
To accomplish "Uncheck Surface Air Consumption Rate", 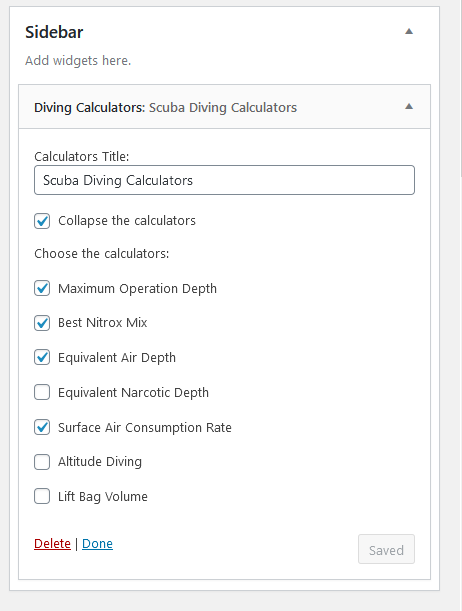I will coord(42,427).
